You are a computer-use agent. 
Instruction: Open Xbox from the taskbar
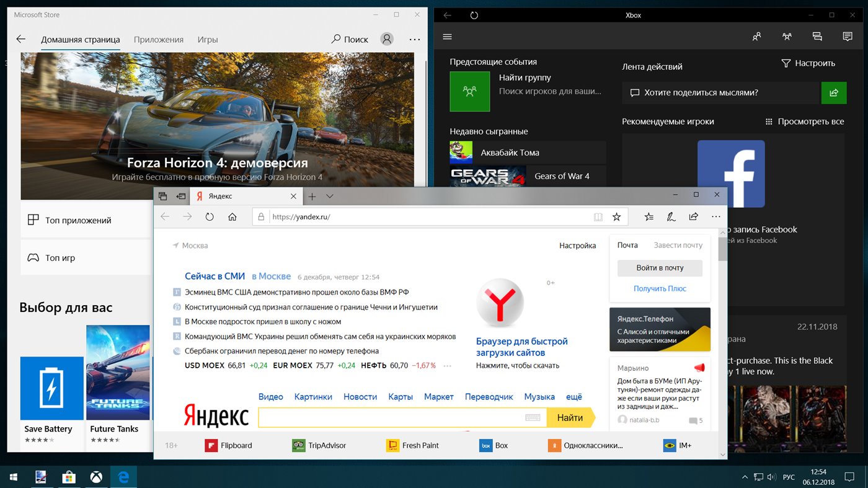pos(96,477)
